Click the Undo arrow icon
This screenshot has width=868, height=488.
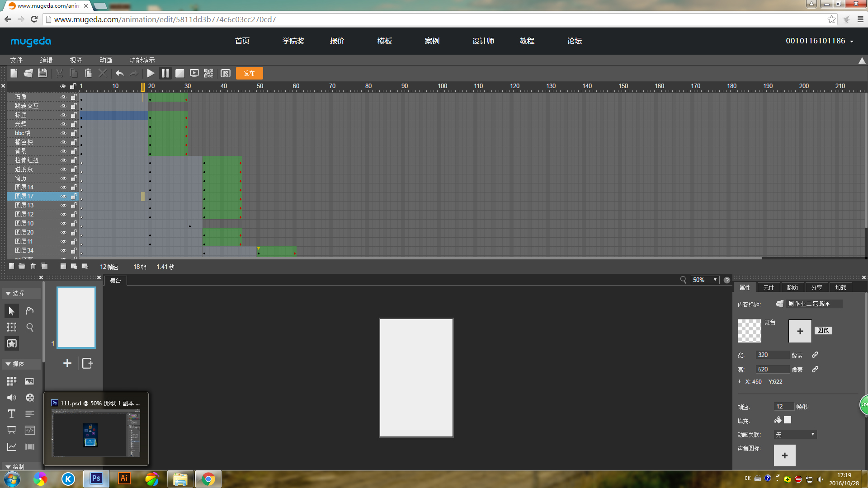tap(119, 73)
